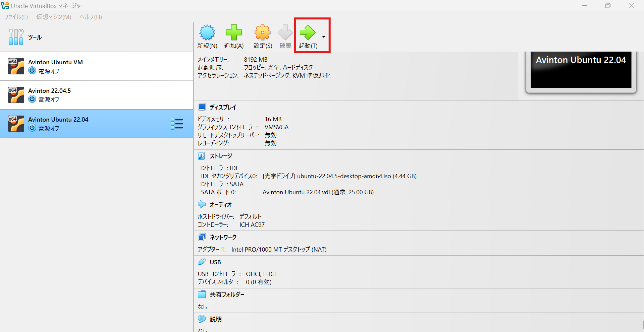
Task: Click the Discard (破棄) arrow icon
Action: coord(285,32)
